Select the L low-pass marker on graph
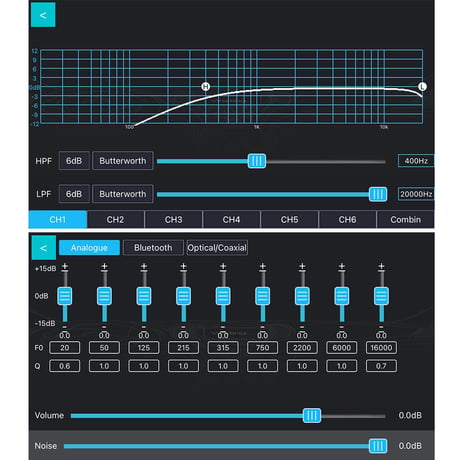The width and height of the screenshot is (460, 460). click(422, 87)
